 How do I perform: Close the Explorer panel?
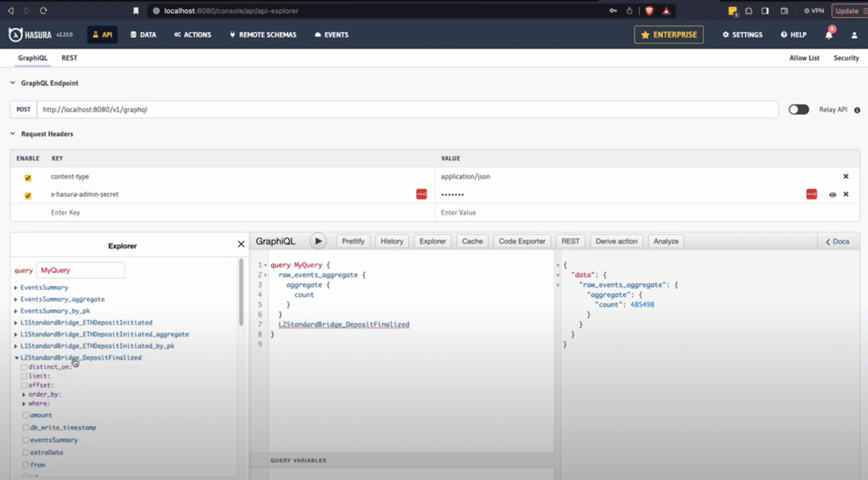pyautogui.click(x=241, y=244)
